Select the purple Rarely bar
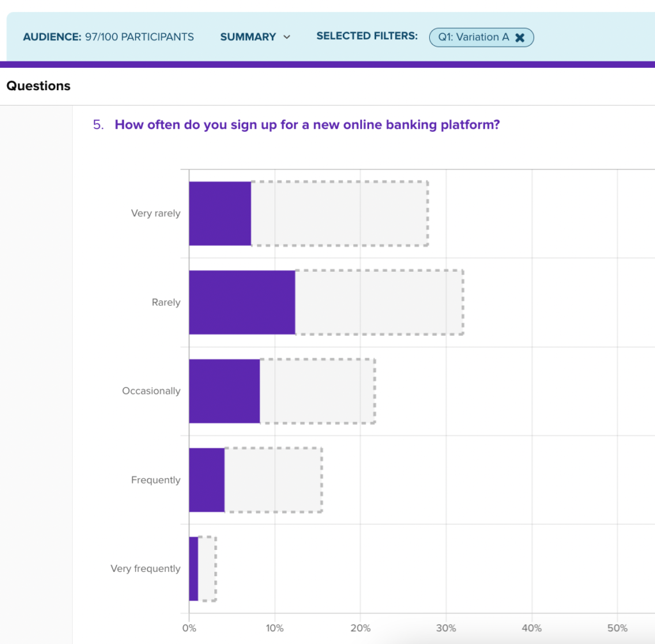Viewport: 655px width, 644px height. point(242,302)
